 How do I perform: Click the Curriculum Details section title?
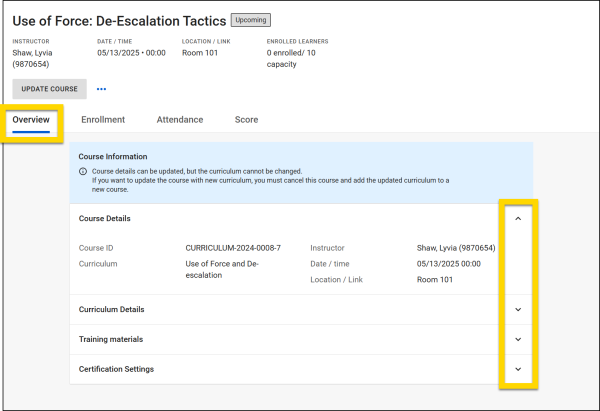(111, 309)
